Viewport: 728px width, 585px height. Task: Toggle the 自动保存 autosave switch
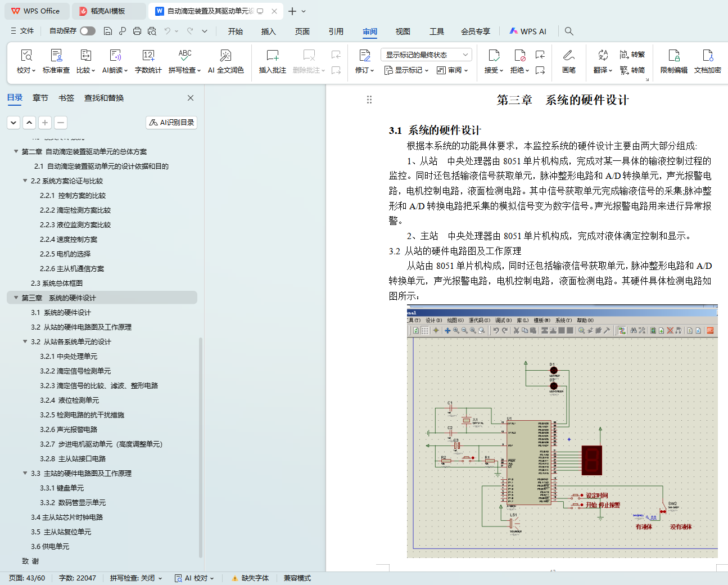click(x=87, y=31)
